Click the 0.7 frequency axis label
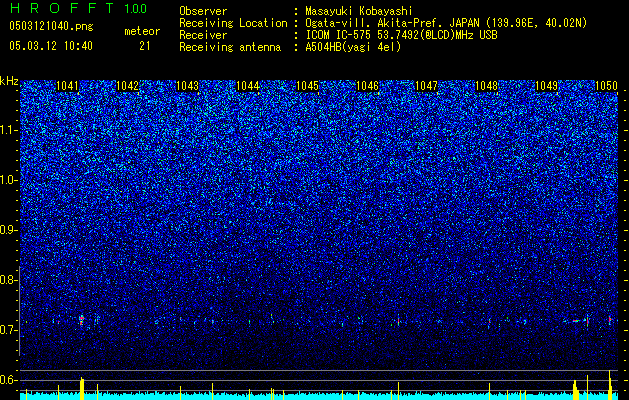Viewport: 629px width, 400px height. click(9, 330)
